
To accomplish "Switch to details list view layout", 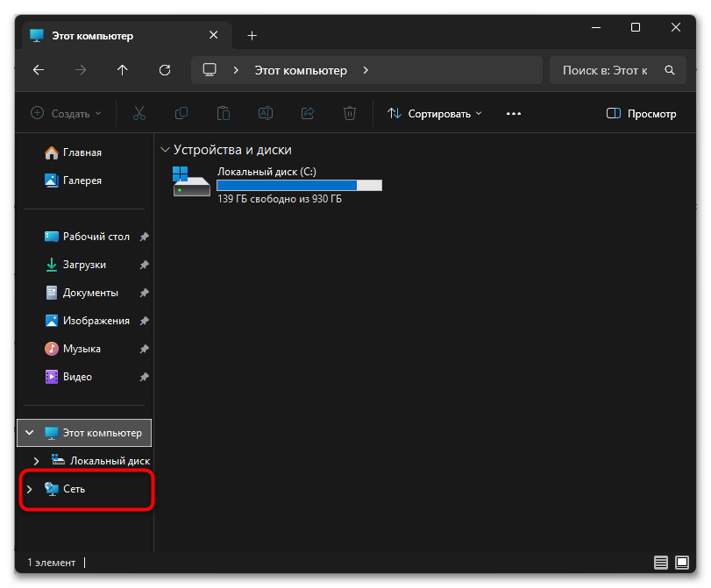I will pyautogui.click(x=660, y=563).
